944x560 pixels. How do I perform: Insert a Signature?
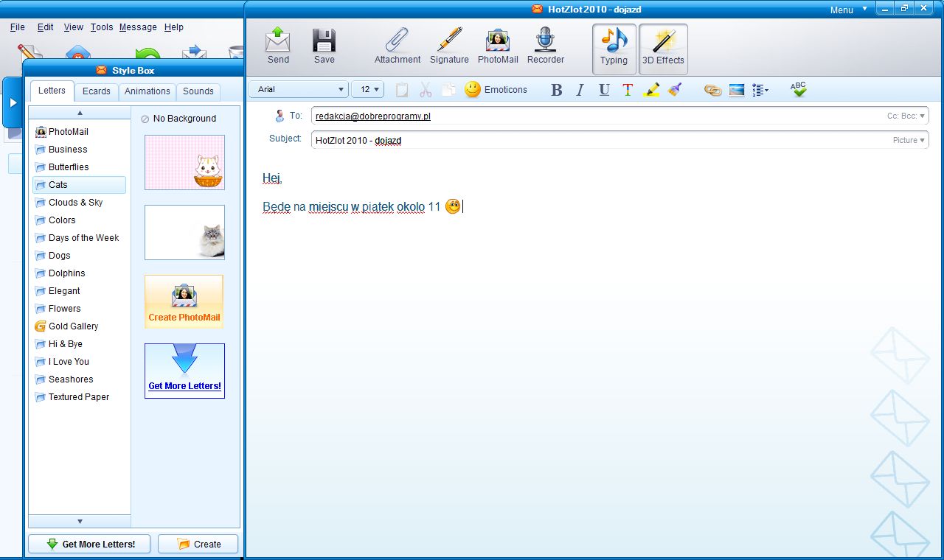pyautogui.click(x=449, y=46)
